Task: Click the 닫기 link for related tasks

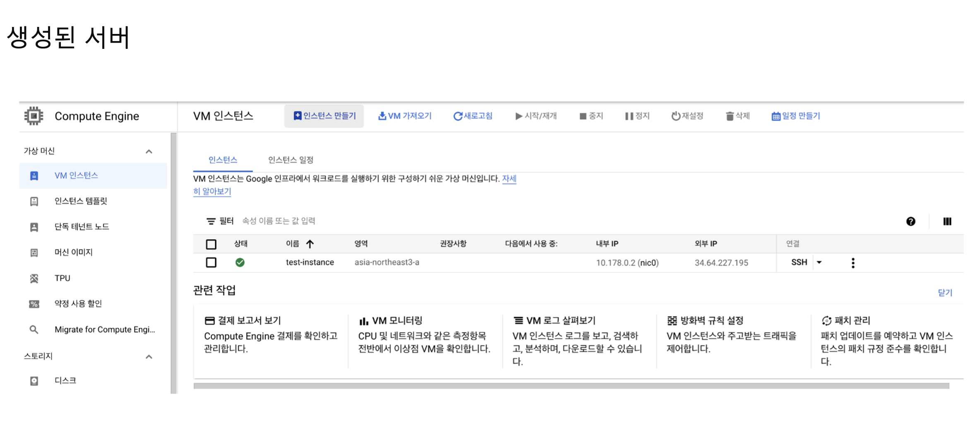Action: pos(945,293)
